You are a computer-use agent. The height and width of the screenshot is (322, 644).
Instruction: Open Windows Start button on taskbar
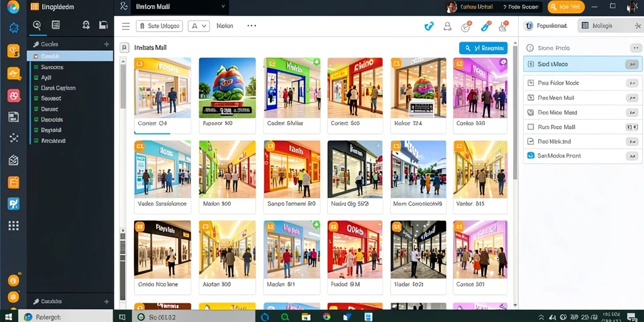click(9, 317)
